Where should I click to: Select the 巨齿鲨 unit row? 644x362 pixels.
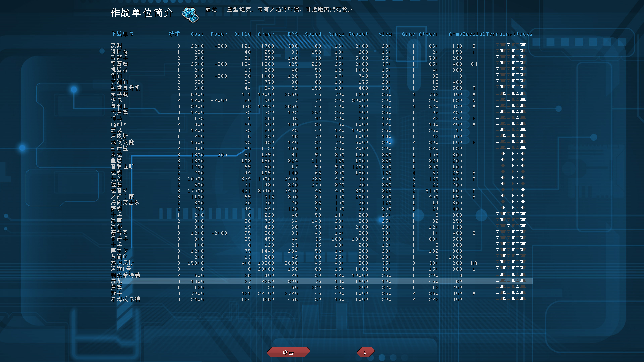(322, 148)
